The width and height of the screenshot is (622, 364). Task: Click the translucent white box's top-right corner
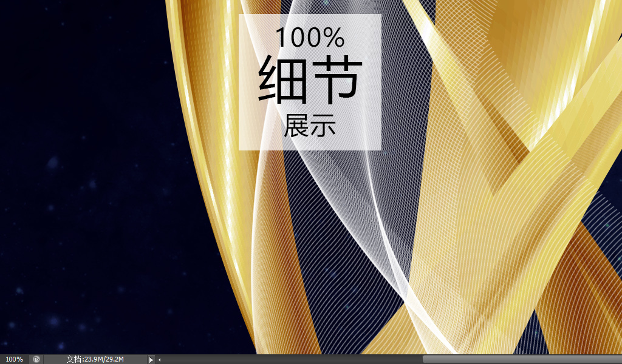(379, 16)
